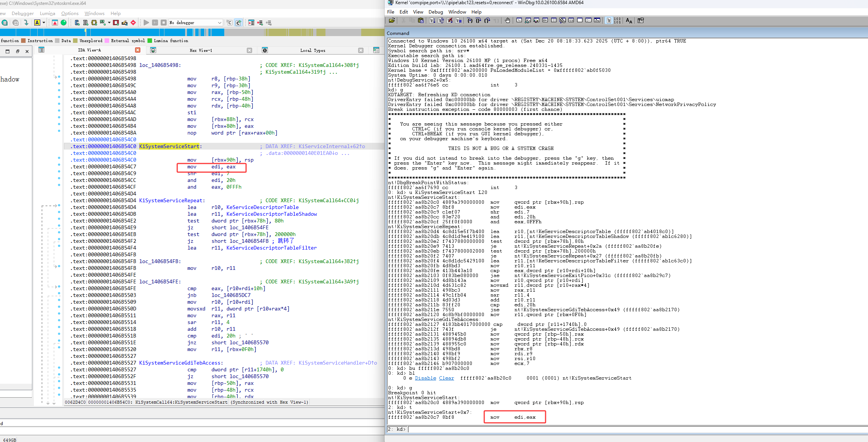This screenshot has width=868, height=442.
Task: Open the Registers window from WinDbg toolbar
Action: click(545, 21)
